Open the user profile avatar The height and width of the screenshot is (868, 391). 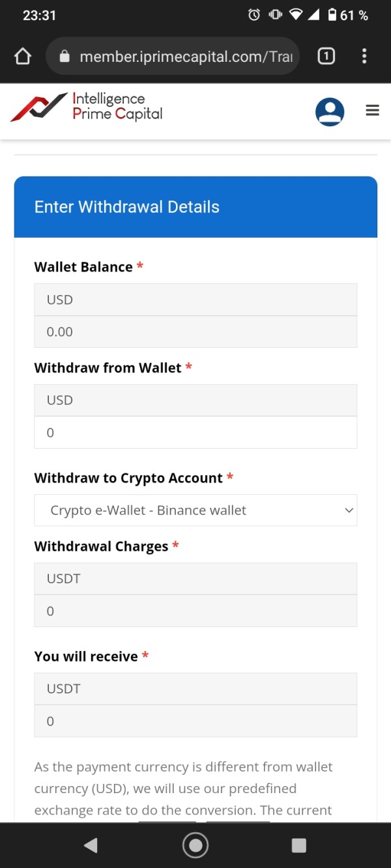pyautogui.click(x=330, y=111)
